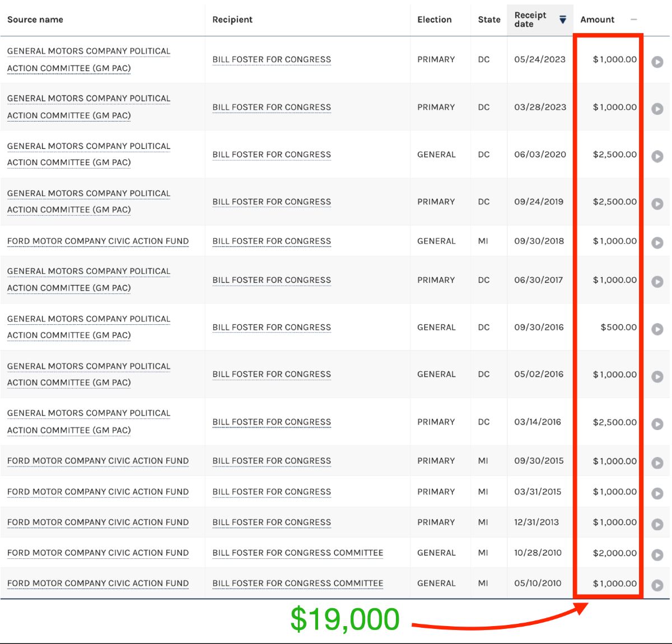Click the sort arrow in Receipt date header
This screenshot has height=644, width=672.
[x=563, y=20]
